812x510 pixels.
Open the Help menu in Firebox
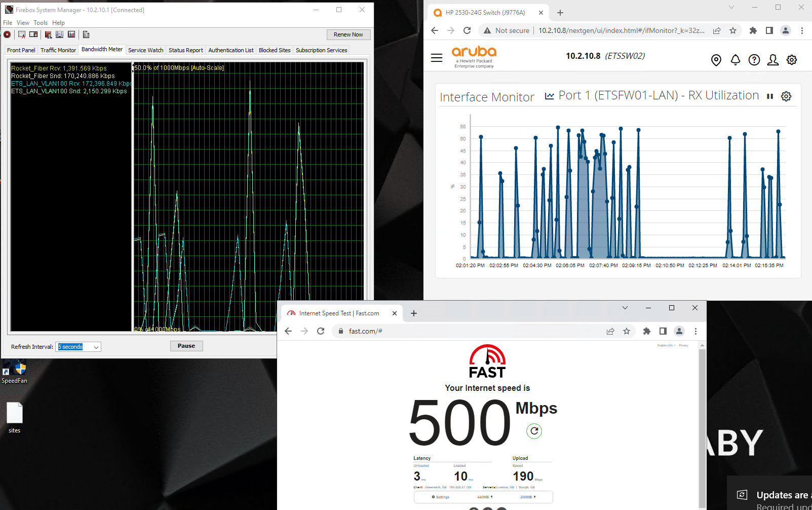pos(59,23)
